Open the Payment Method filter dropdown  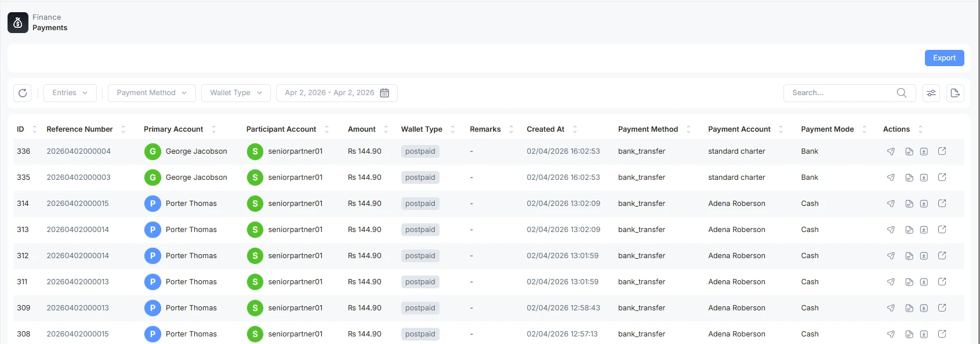pos(152,93)
